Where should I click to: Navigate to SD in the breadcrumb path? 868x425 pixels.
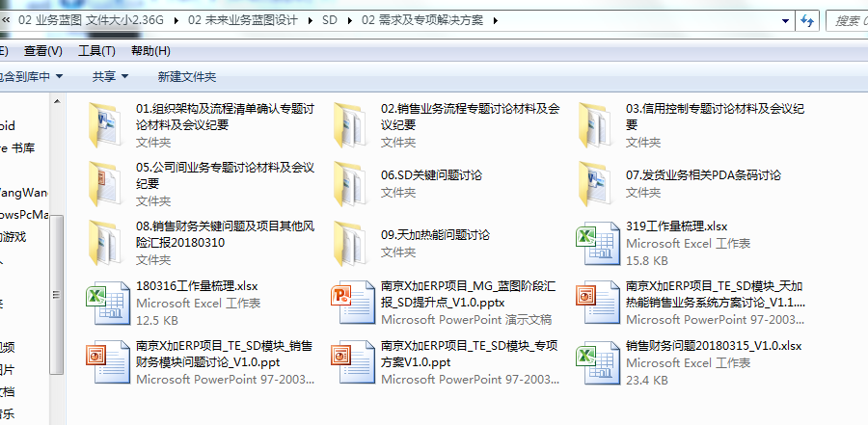pos(330,19)
